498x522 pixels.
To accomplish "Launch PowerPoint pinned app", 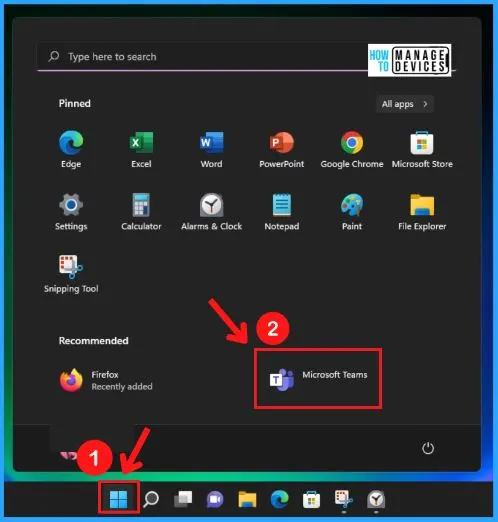I will 282,149.
